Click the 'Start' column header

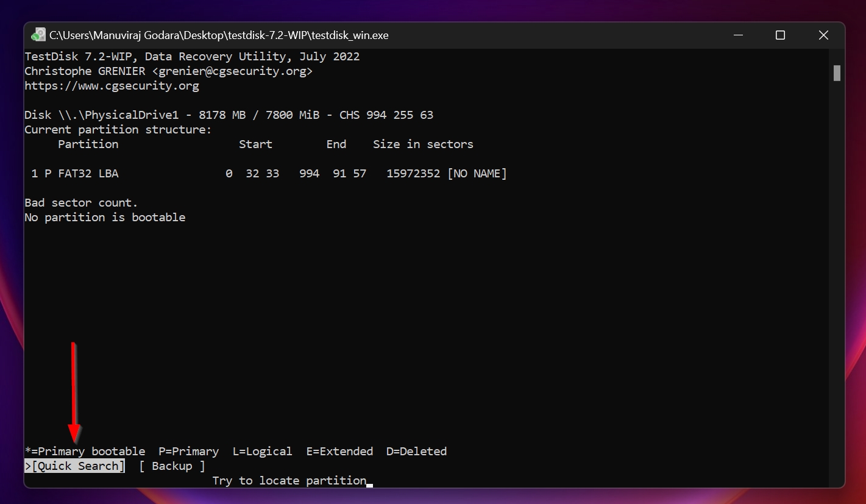click(x=255, y=144)
